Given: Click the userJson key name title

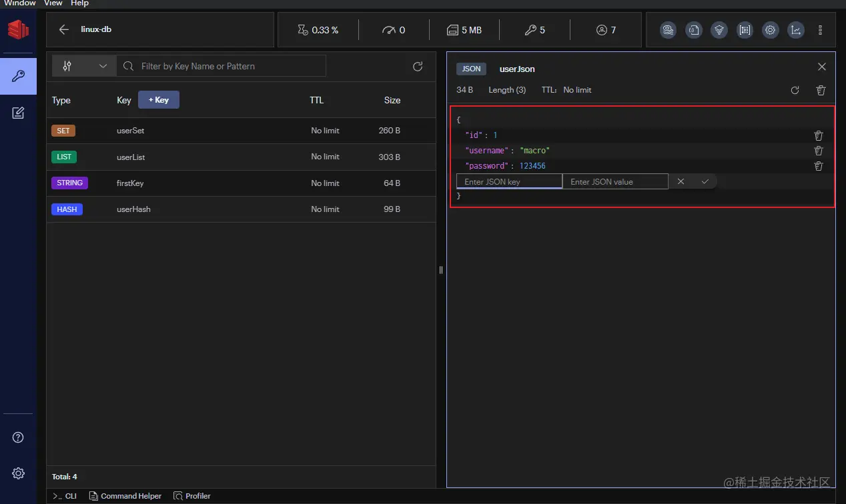Looking at the screenshot, I should [517, 69].
